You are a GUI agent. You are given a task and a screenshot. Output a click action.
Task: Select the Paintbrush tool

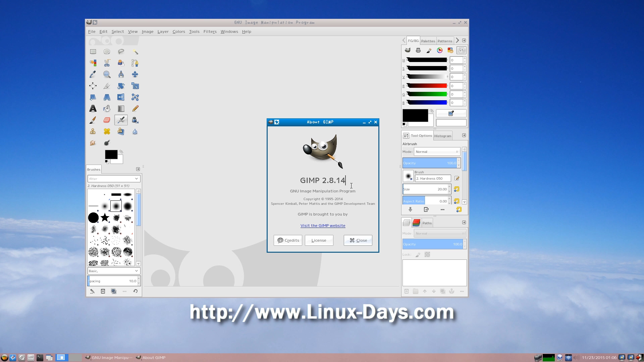(x=93, y=120)
